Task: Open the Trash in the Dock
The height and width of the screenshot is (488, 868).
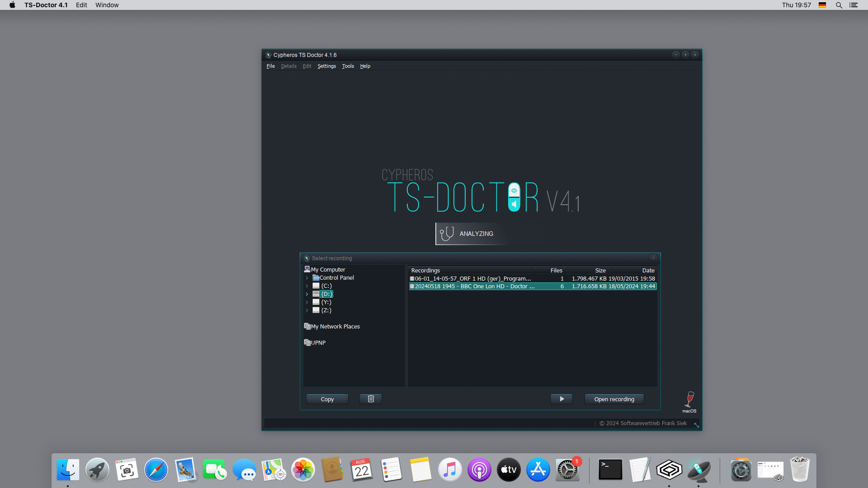Action: [x=800, y=470]
